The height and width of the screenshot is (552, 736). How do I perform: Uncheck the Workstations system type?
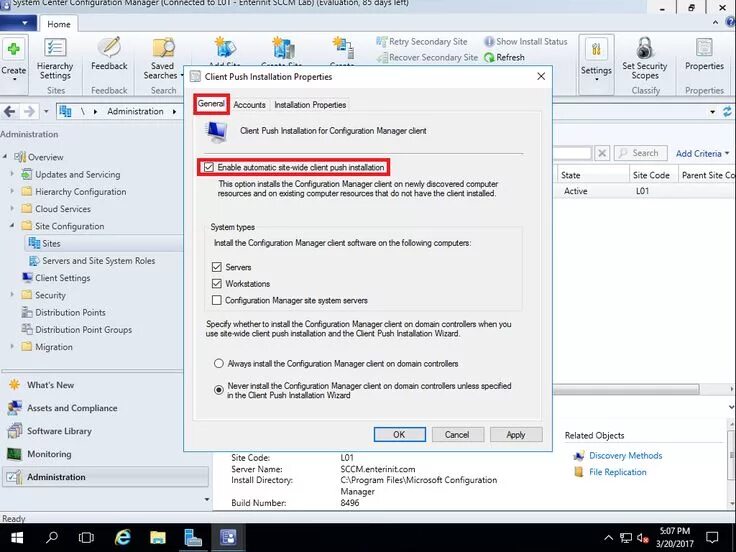coord(216,284)
